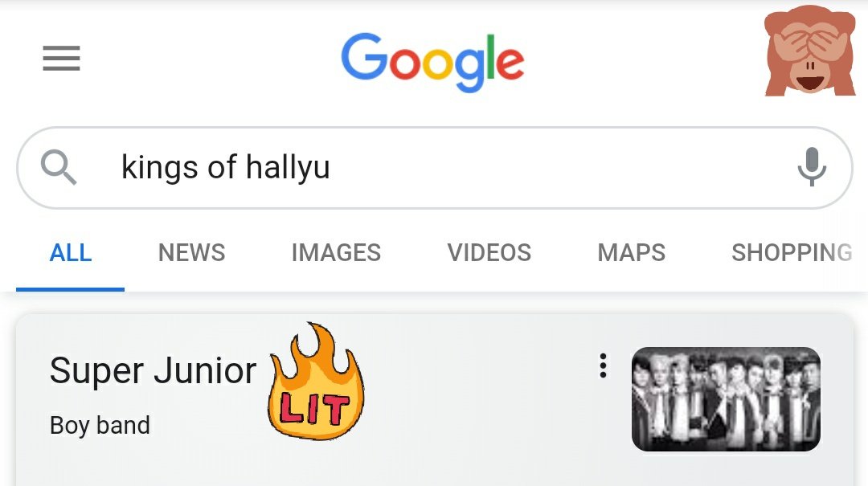Switch to the SHOPPING tab
The height and width of the screenshot is (486, 868).
(792, 253)
